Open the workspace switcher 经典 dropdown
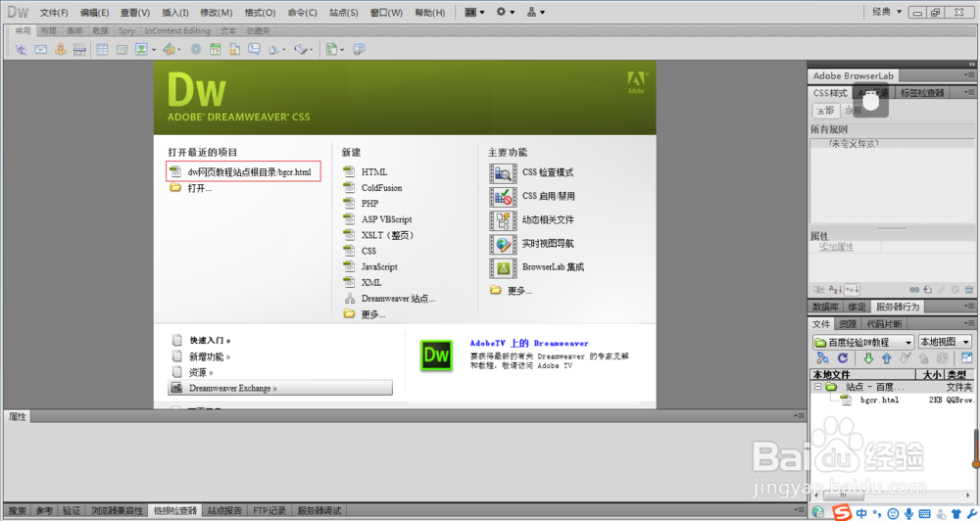The image size is (980, 521). (x=887, y=12)
